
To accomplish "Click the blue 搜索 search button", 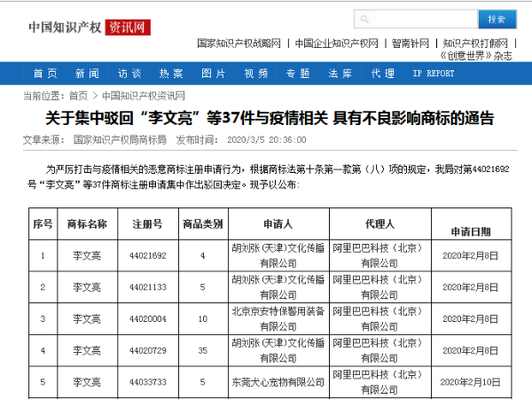I will [x=497, y=20].
